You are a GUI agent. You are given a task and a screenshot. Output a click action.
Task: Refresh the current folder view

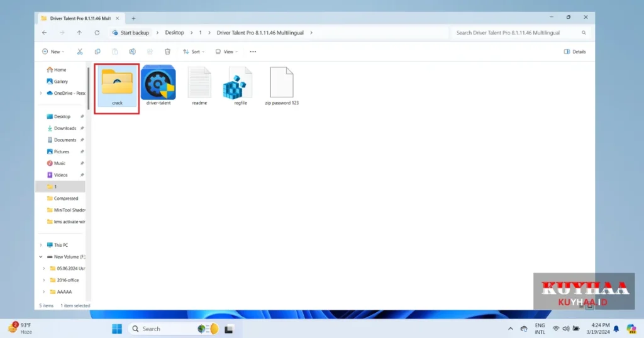[97, 33]
